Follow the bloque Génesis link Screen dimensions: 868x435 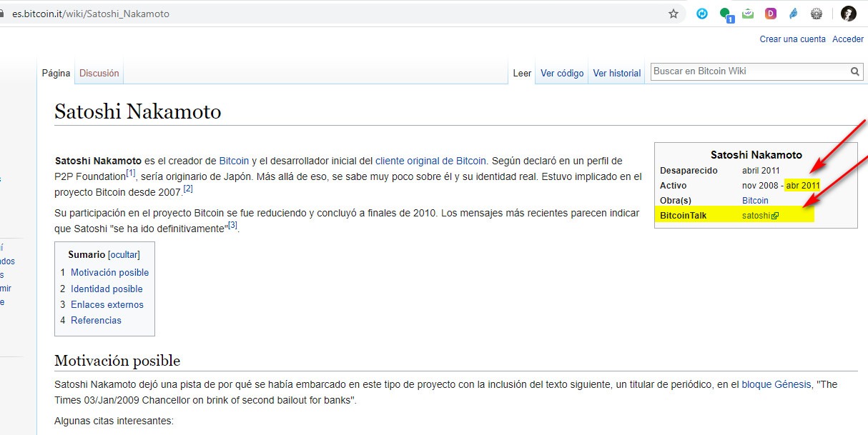[776, 384]
